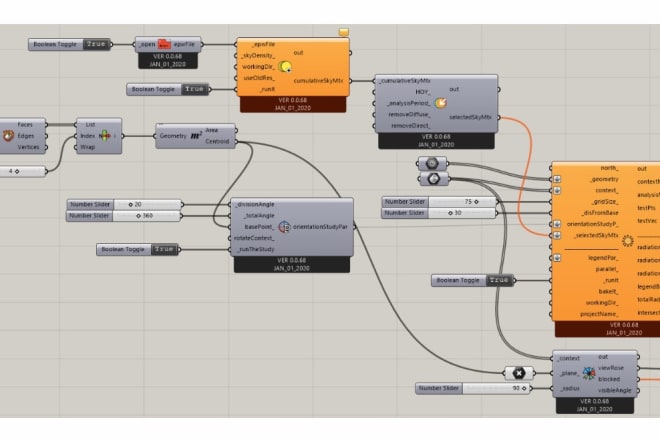Click the Number Slider grip at value 30

click(x=450, y=213)
